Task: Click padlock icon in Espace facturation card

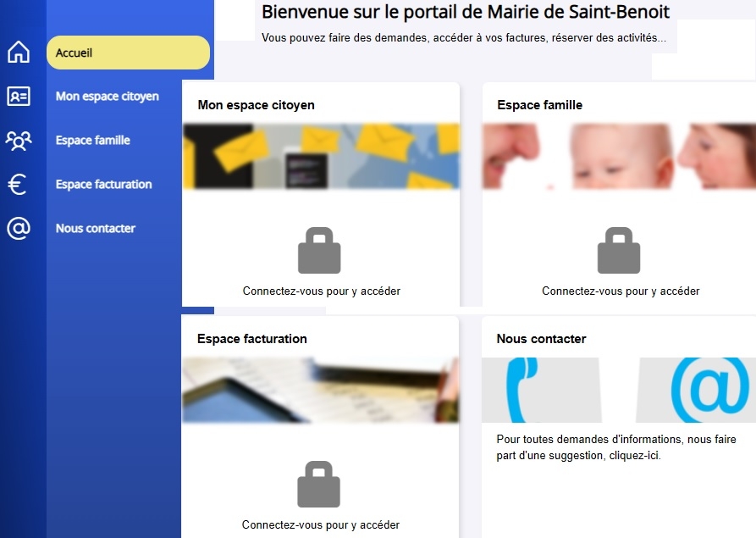Action: [x=318, y=485]
